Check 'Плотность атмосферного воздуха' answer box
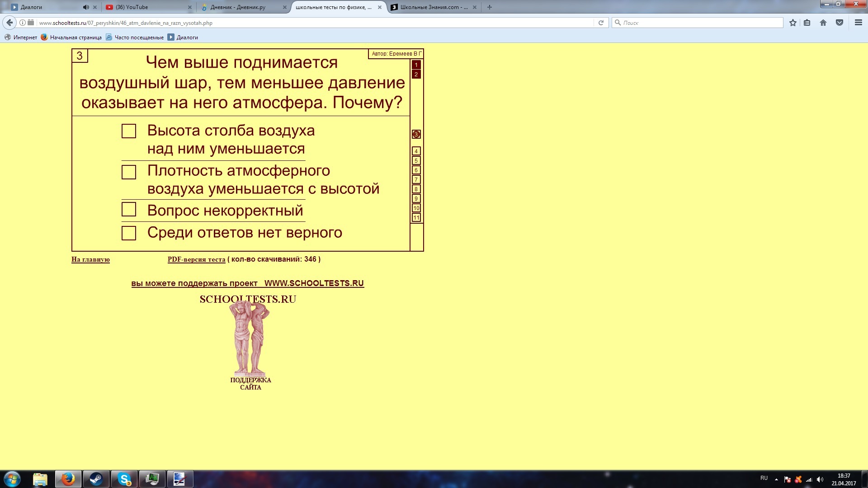This screenshot has width=868, height=488. coord(129,172)
